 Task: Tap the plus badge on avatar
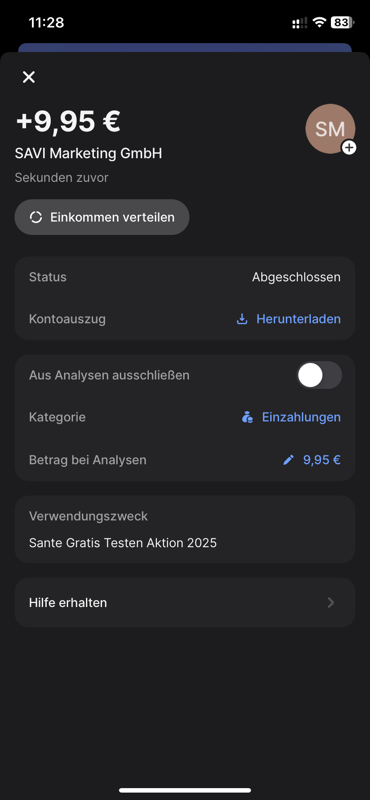[349, 148]
